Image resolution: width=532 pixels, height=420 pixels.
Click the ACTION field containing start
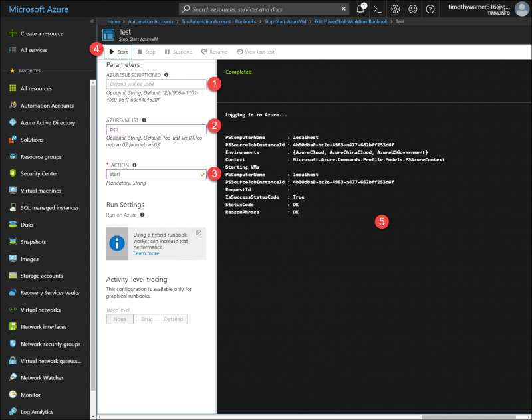coord(156,174)
